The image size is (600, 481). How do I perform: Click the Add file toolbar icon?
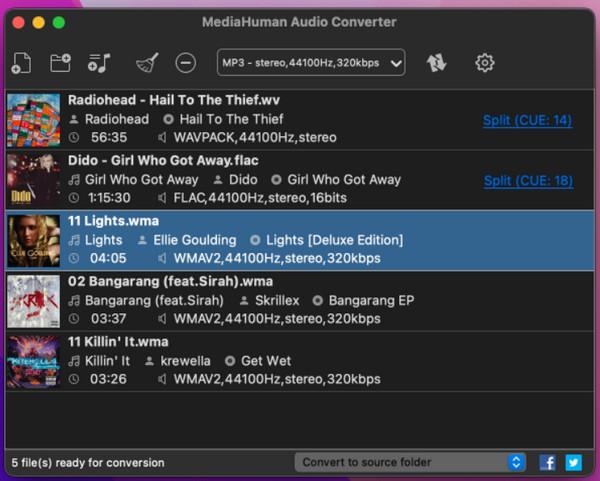tap(21, 63)
